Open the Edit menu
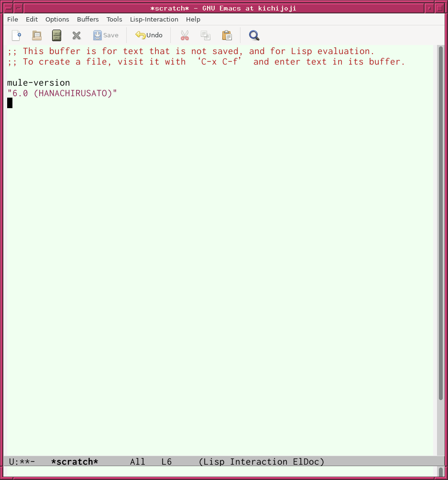Viewport: 448px width, 480px height. click(32, 20)
